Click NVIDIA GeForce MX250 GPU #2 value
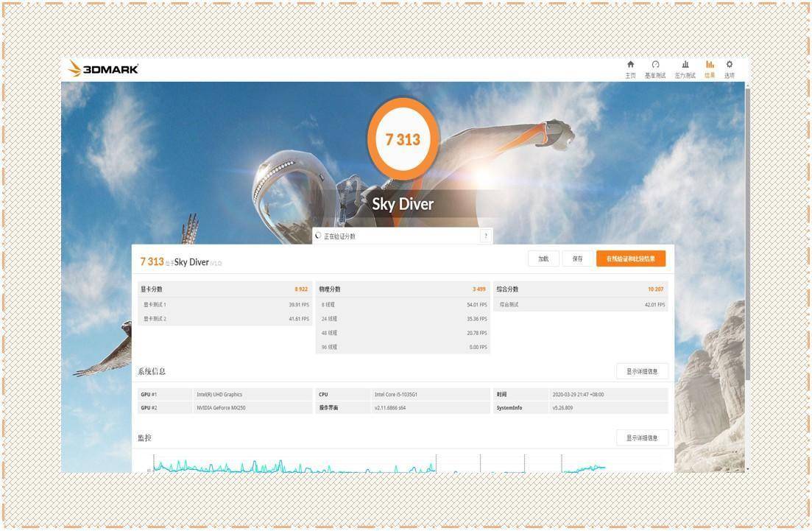The height and width of the screenshot is (531, 812). [221, 408]
